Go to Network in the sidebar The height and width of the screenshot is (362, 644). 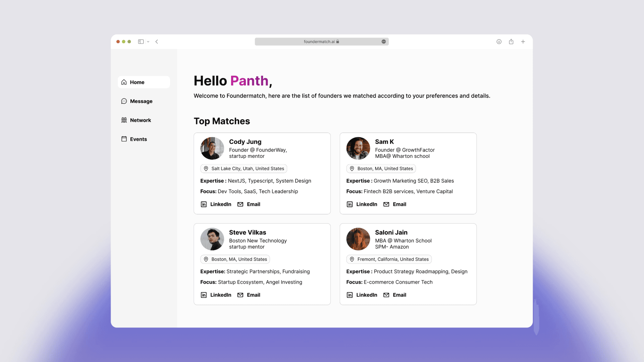click(136, 120)
